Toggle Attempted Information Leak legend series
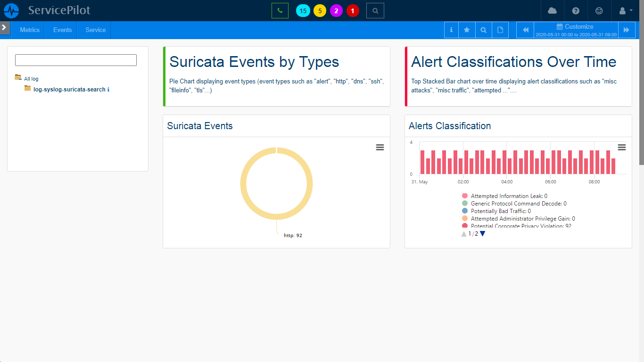This screenshot has width=644, height=362. [x=509, y=196]
